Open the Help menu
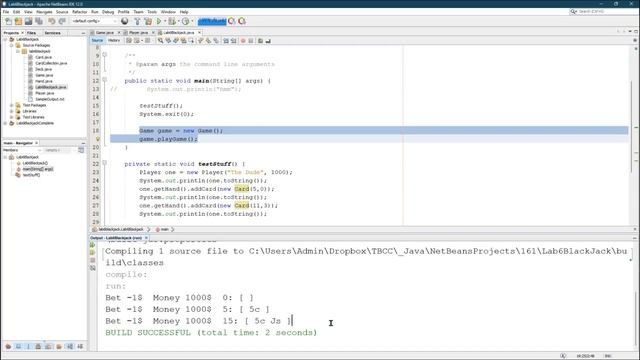Screen dimensions: 640x360 184,12
